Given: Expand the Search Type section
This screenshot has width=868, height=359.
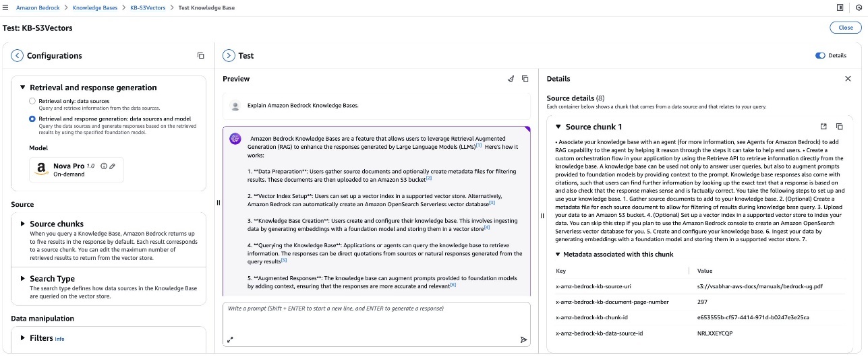Looking at the screenshot, I should click(22, 278).
